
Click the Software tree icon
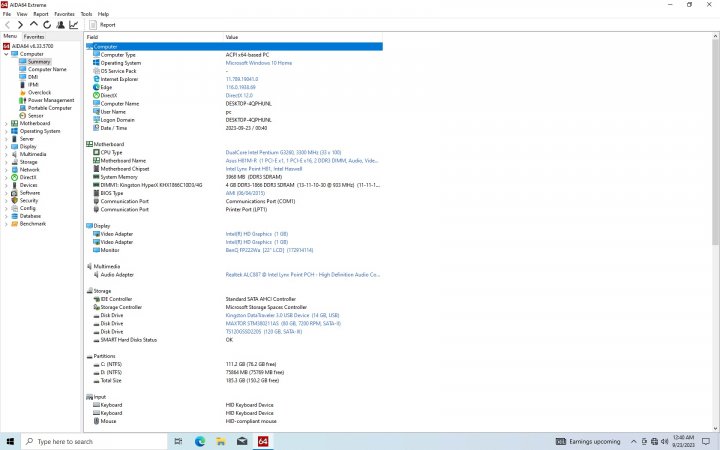point(14,193)
